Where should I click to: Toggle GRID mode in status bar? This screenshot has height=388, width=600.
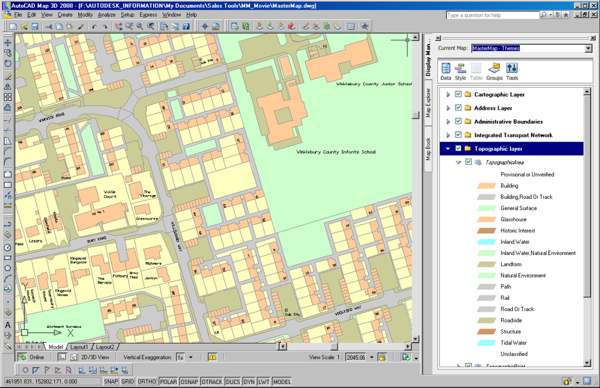tap(127, 381)
